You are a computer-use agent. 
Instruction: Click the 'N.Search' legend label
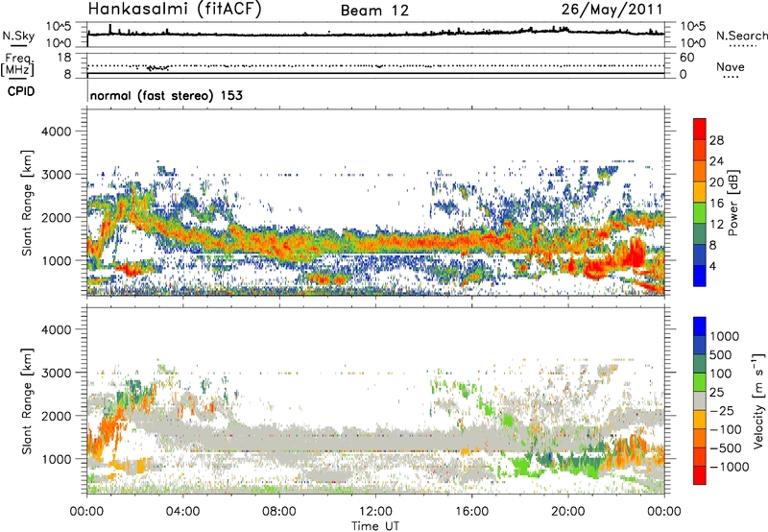[741, 36]
